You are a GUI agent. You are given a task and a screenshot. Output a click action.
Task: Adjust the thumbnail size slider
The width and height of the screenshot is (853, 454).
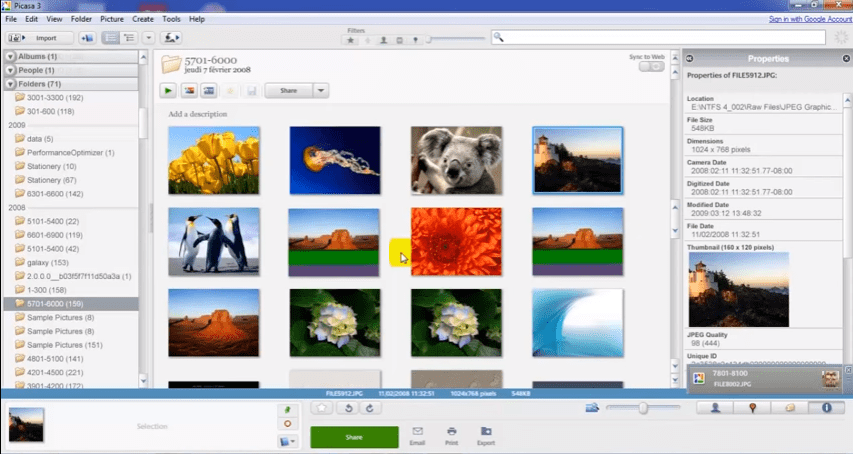tap(643, 408)
